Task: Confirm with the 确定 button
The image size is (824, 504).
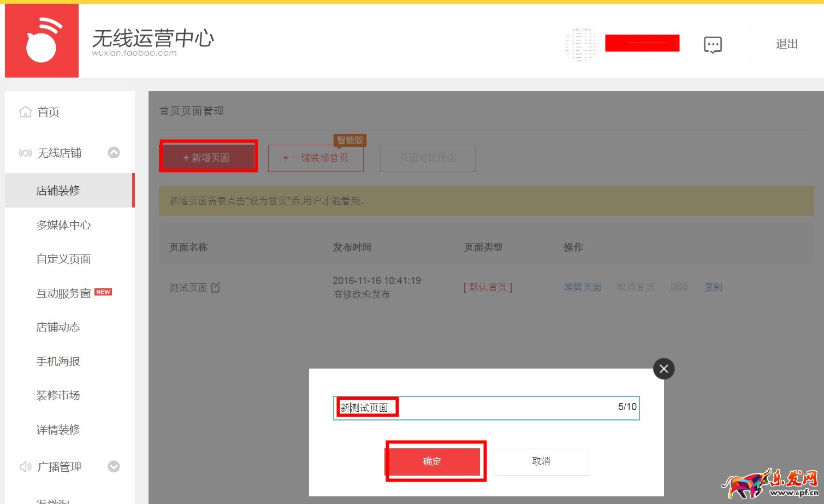Action: [x=432, y=461]
